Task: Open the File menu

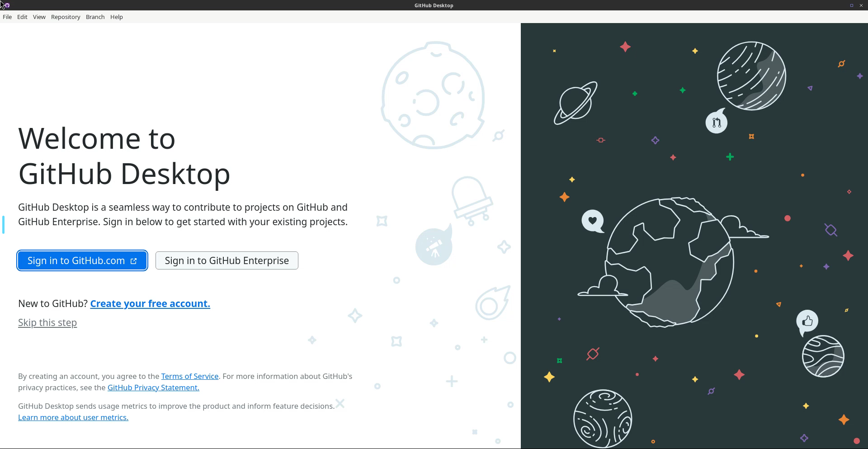Action: (7, 17)
